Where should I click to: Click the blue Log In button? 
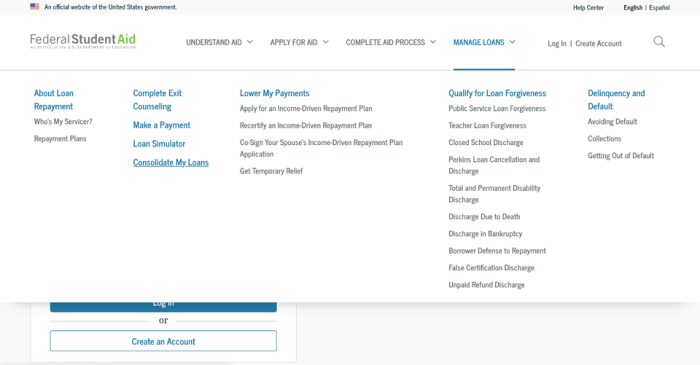163,307
